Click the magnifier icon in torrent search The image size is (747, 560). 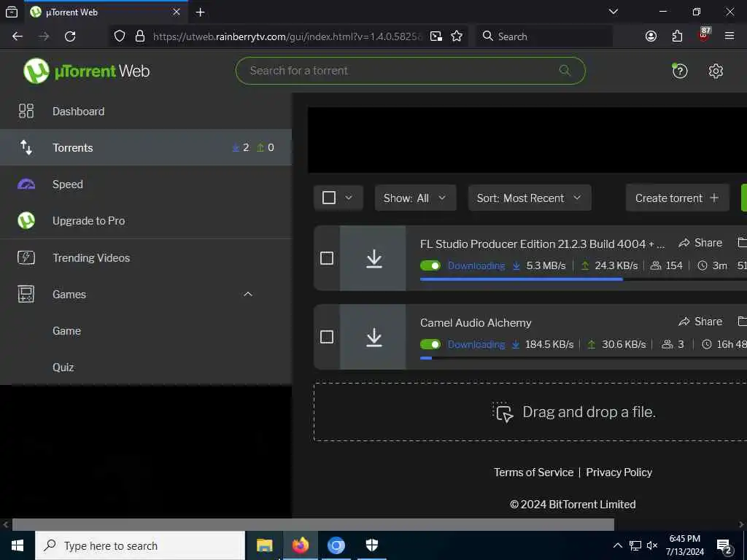pyautogui.click(x=565, y=71)
